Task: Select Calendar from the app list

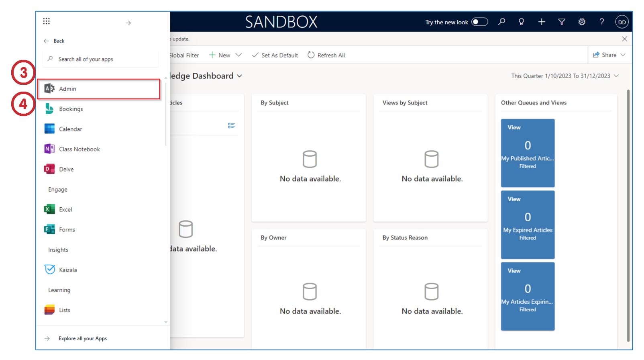Action: tap(70, 129)
